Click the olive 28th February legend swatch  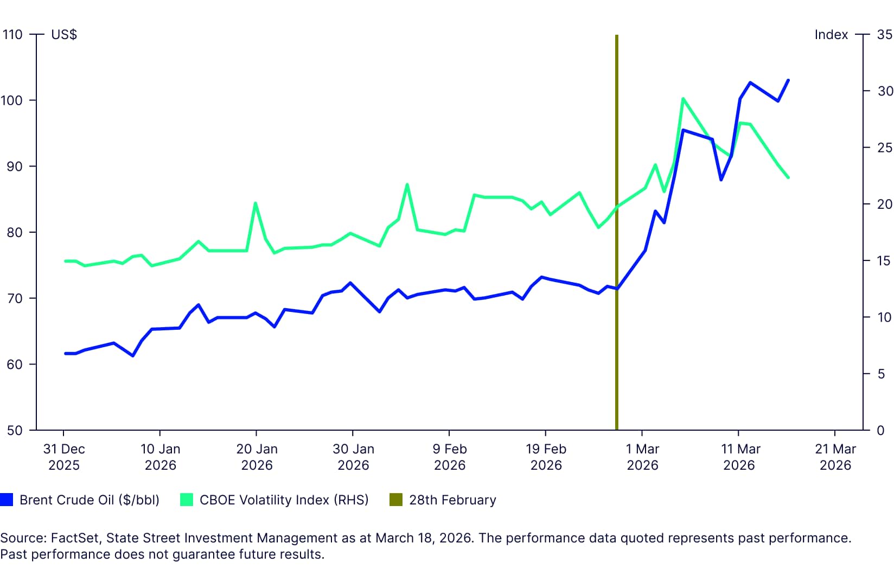pyautogui.click(x=396, y=500)
